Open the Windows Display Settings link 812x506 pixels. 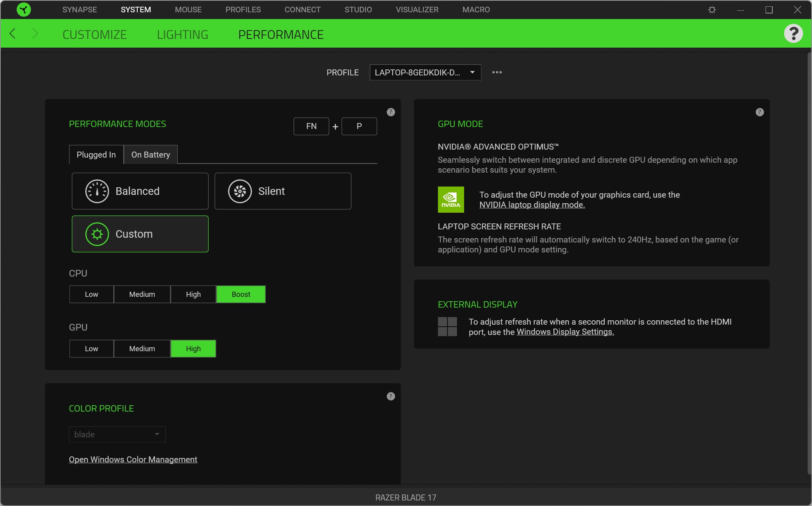click(565, 332)
